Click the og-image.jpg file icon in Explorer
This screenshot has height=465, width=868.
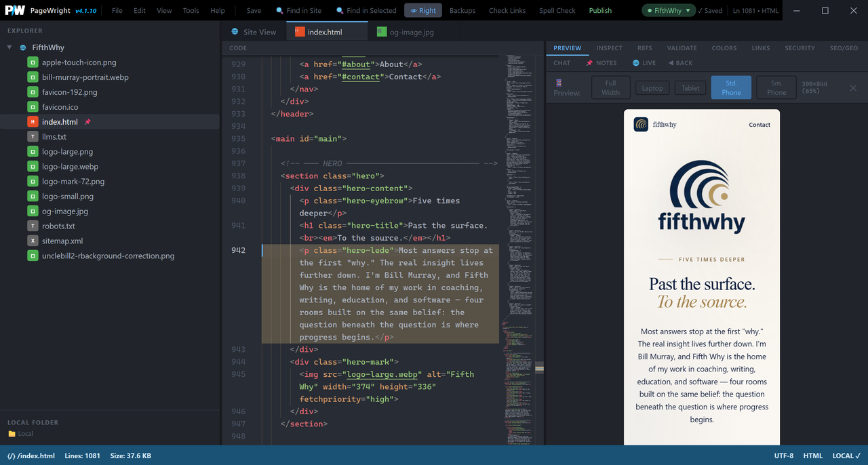coord(33,211)
